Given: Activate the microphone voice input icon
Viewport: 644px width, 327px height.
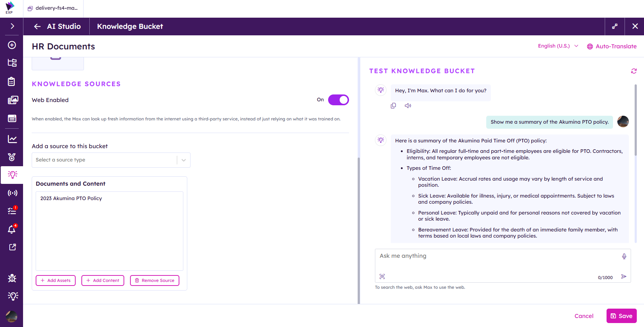Looking at the screenshot, I should pos(624,256).
